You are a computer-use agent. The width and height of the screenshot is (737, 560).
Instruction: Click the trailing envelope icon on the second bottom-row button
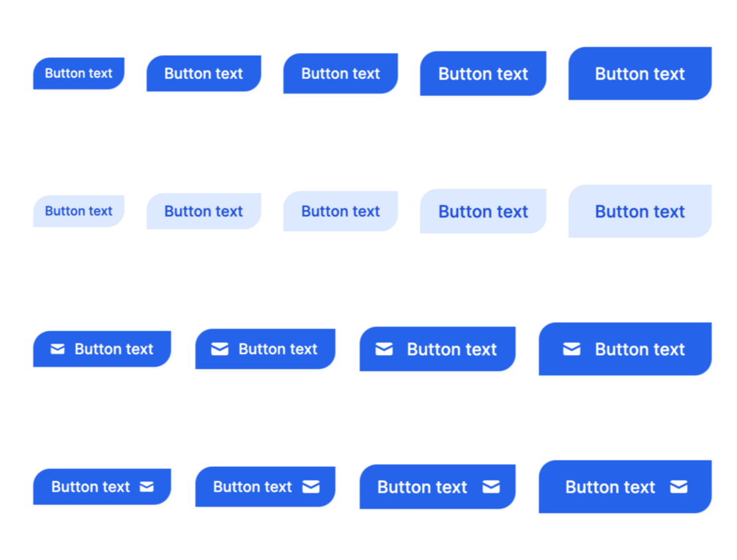311,487
